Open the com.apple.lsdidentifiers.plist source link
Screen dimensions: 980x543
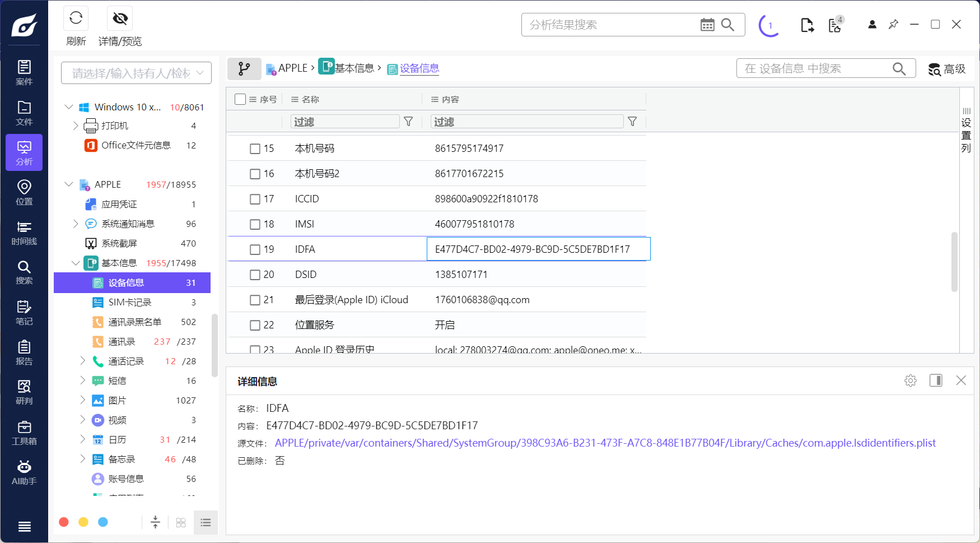click(x=605, y=443)
